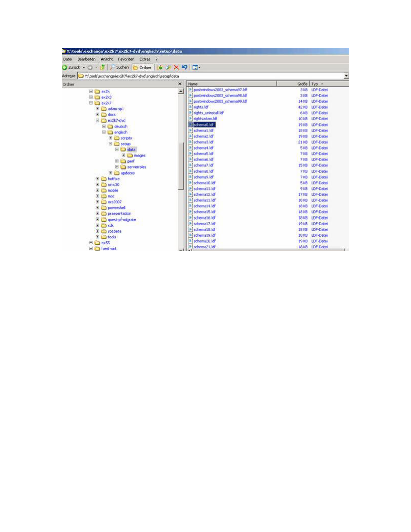The image size is (411, 532).
Task: Open the Datei menu
Action: pos(68,59)
